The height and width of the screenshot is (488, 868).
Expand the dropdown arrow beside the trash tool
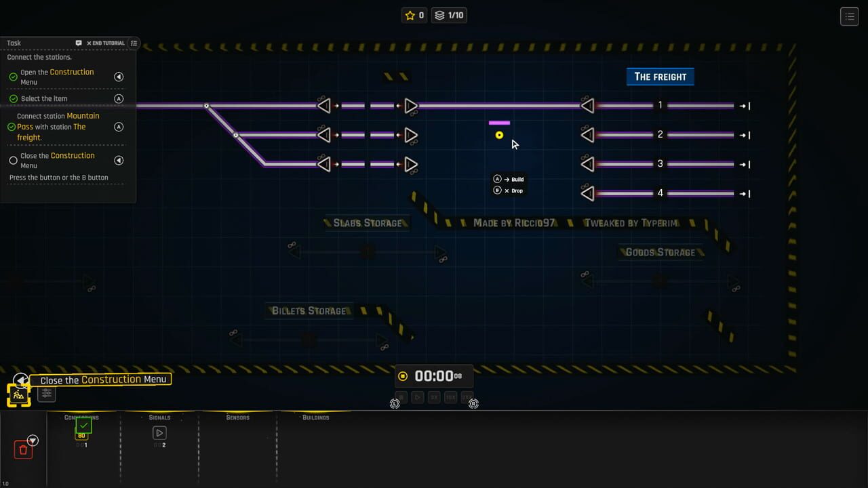pos(32,439)
